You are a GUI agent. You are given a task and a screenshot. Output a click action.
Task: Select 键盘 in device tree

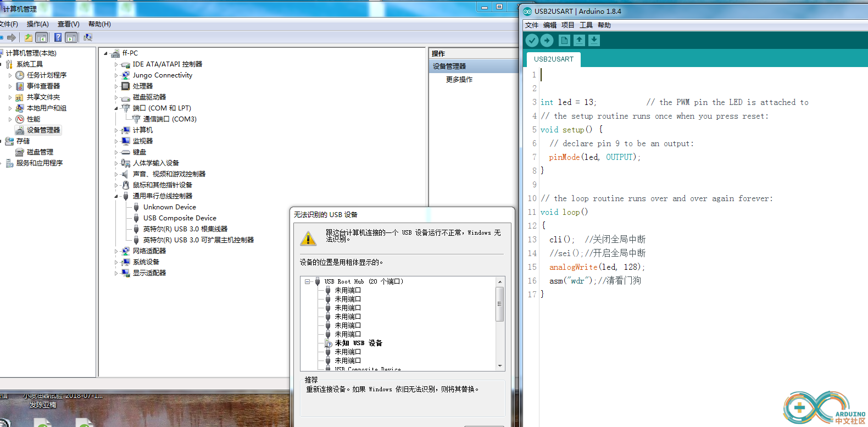[x=140, y=152]
